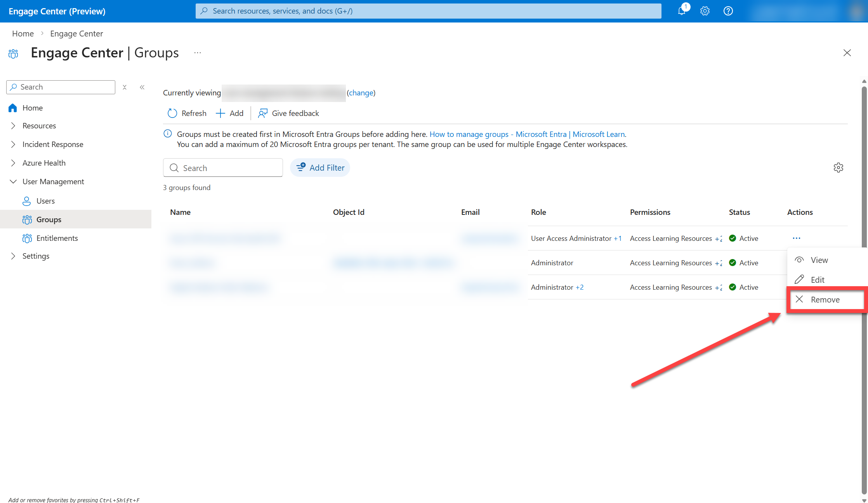Click the Add button label
This screenshot has height=503, width=868.
click(x=236, y=113)
